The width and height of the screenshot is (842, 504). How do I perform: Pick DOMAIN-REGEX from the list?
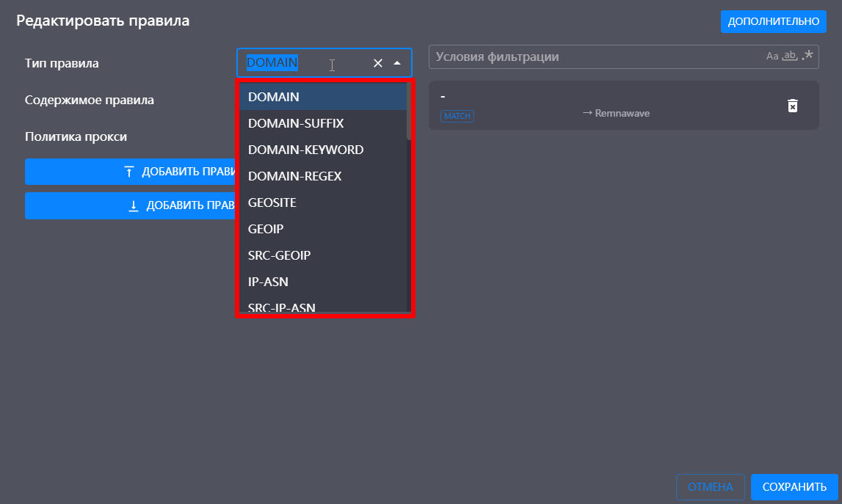(323, 176)
